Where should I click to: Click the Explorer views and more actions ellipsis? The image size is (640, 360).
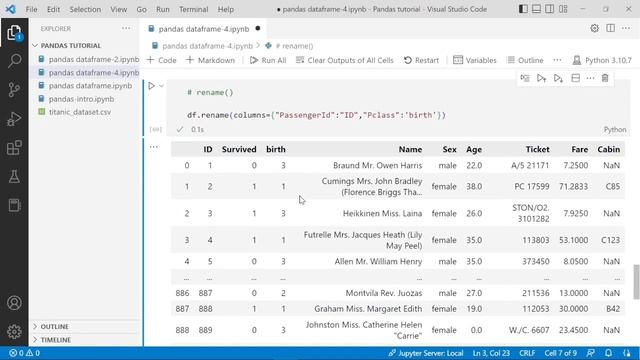[x=126, y=29]
